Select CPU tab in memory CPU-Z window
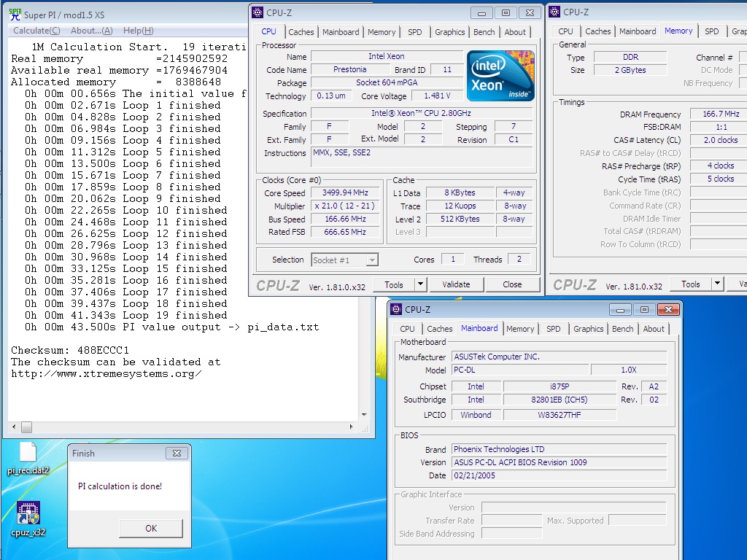 click(565, 31)
